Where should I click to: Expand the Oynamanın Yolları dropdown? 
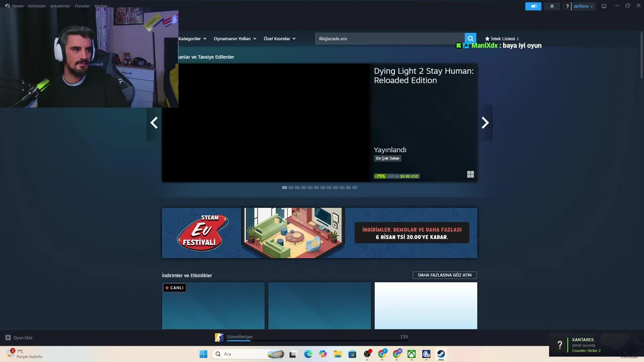235,39
